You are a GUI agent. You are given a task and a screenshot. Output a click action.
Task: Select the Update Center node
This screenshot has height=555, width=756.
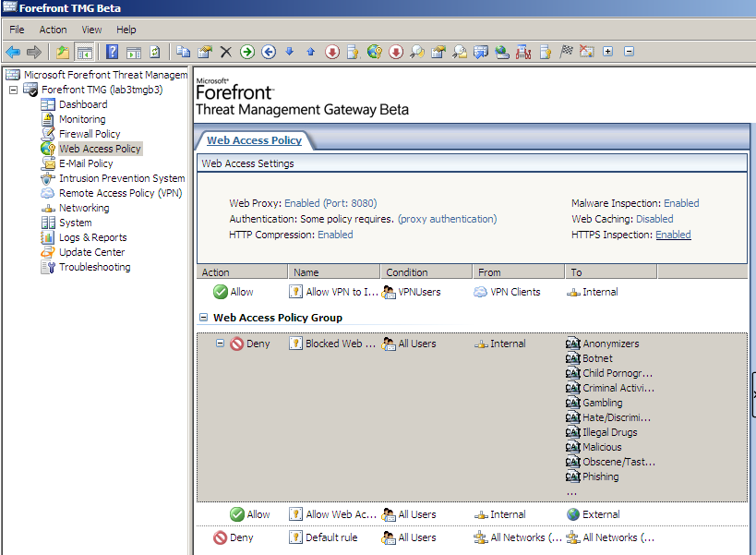[91, 252]
